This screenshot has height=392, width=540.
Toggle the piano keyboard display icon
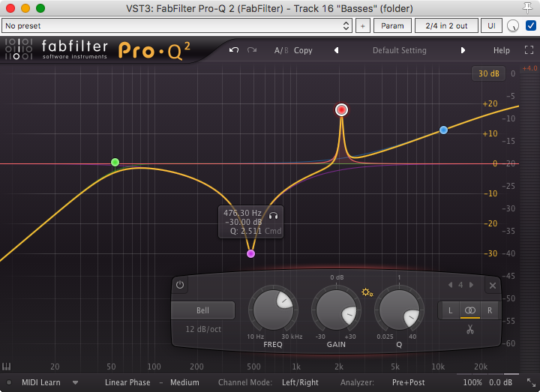(x=6, y=367)
